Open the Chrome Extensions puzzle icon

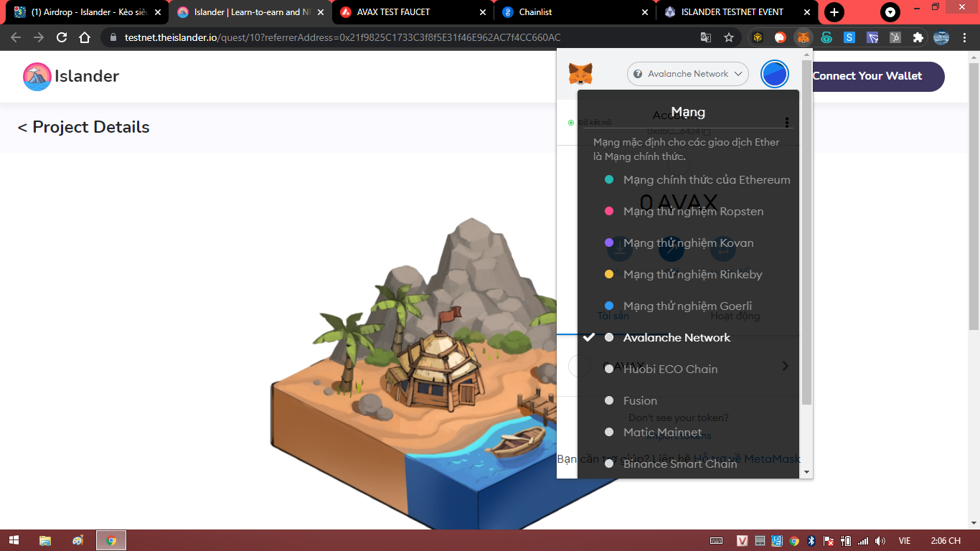click(x=918, y=37)
